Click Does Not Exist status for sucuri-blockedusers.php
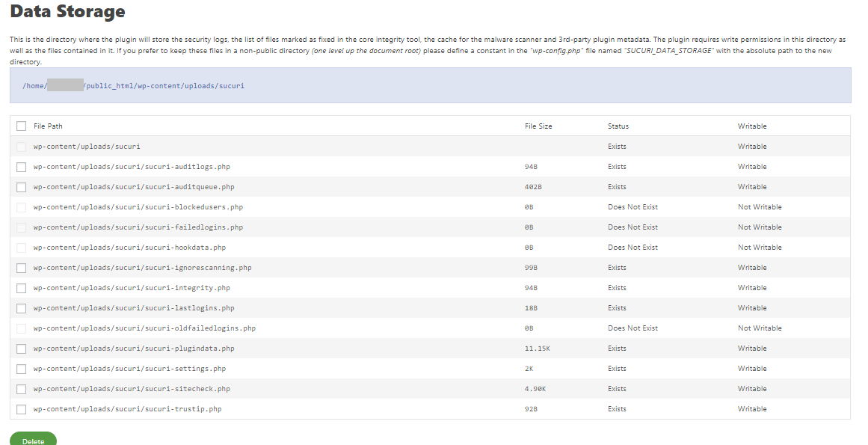The image size is (868, 445). pyautogui.click(x=632, y=207)
